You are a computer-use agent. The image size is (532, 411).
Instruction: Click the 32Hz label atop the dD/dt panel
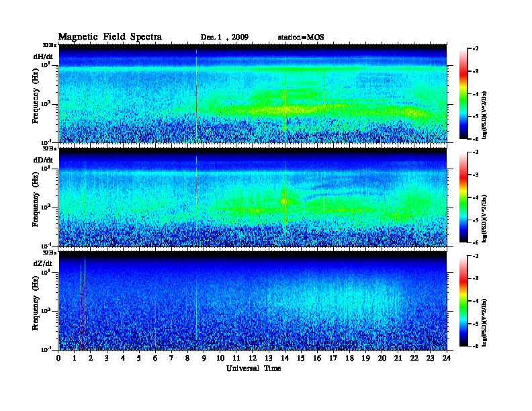[49, 148]
